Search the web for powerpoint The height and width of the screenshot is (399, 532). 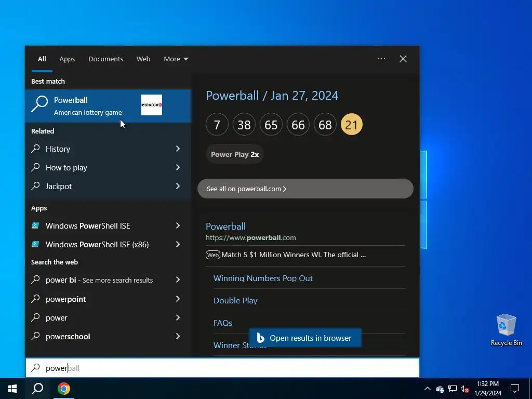66,299
